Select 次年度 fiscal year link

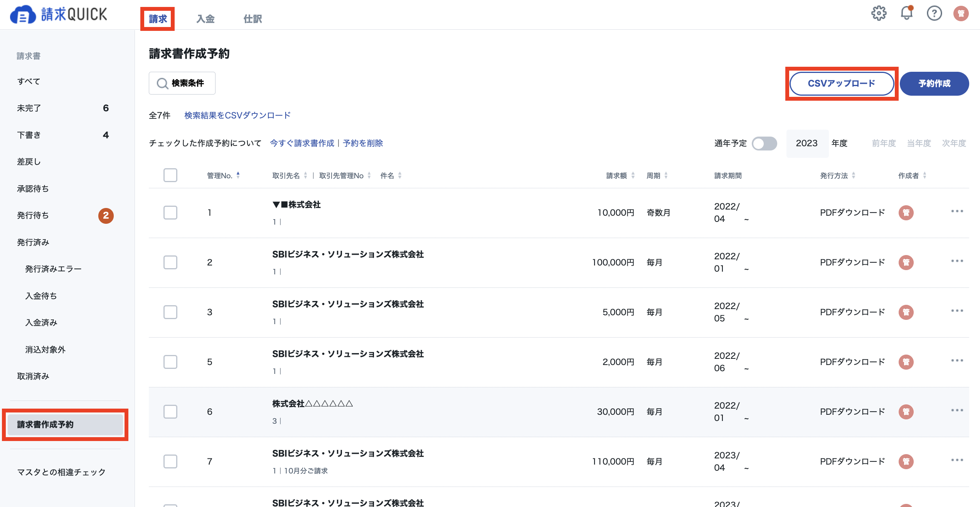point(954,143)
